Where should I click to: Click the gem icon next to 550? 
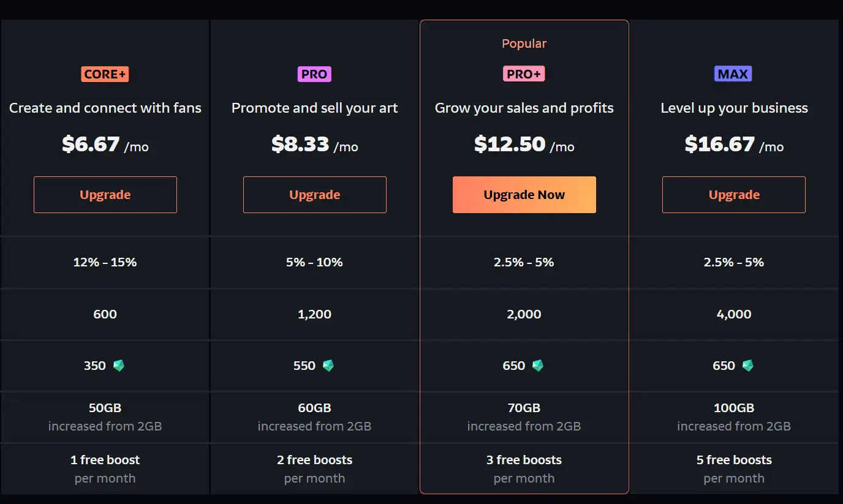click(328, 366)
